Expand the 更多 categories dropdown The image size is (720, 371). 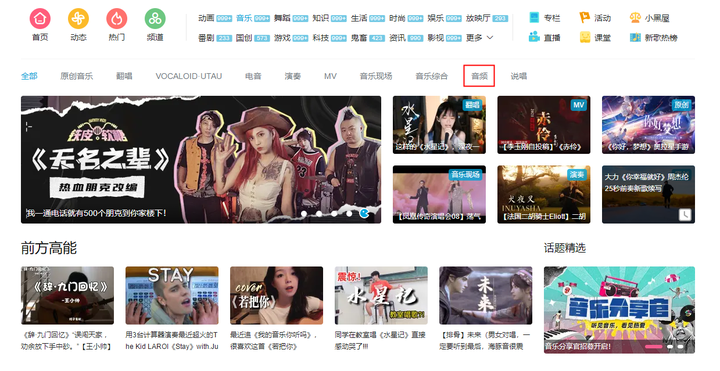tap(480, 38)
